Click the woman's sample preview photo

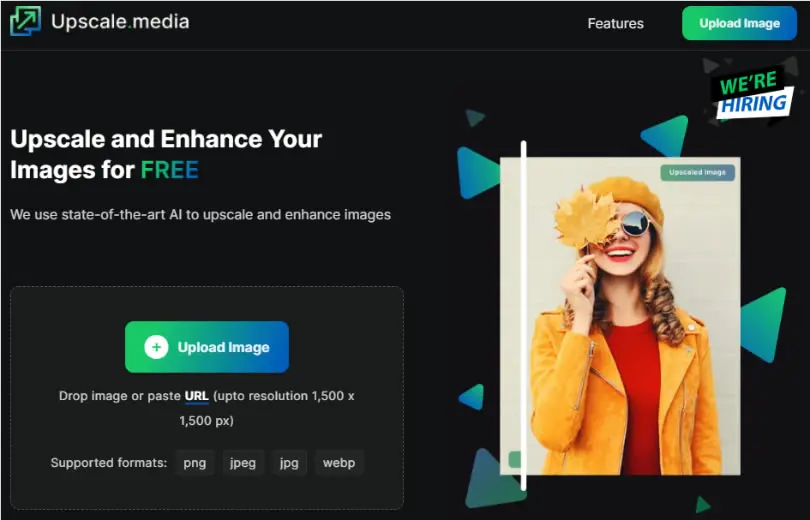[620, 316]
